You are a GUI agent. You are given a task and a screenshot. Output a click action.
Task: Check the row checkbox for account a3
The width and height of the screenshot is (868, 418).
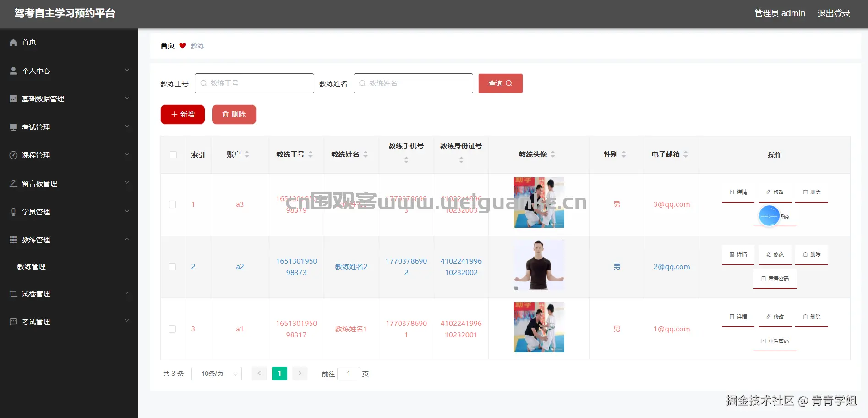click(x=173, y=204)
